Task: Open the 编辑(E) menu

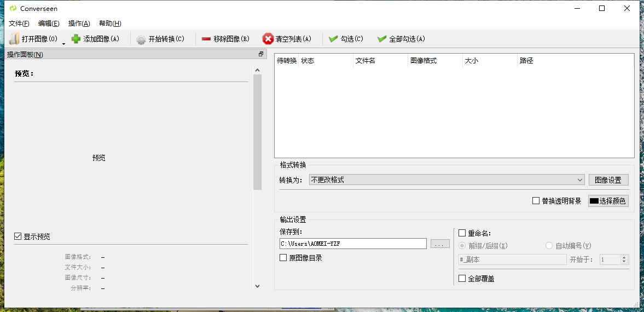Action: click(49, 24)
